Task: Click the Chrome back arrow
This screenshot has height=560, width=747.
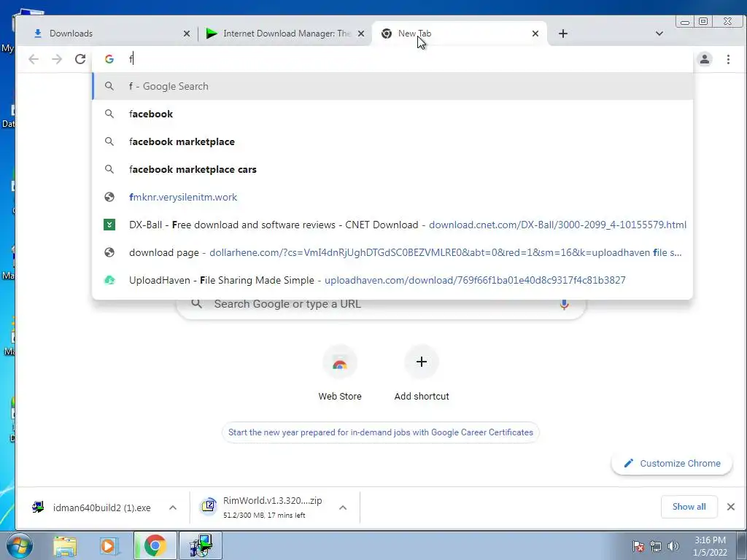Action: (x=34, y=59)
